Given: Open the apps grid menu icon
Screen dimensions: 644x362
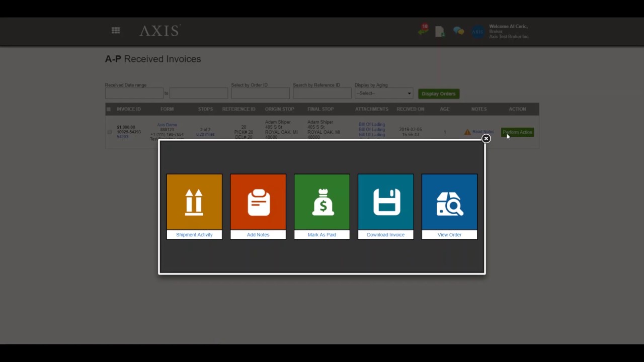Looking at the screenshot, I should coord(116,31).
